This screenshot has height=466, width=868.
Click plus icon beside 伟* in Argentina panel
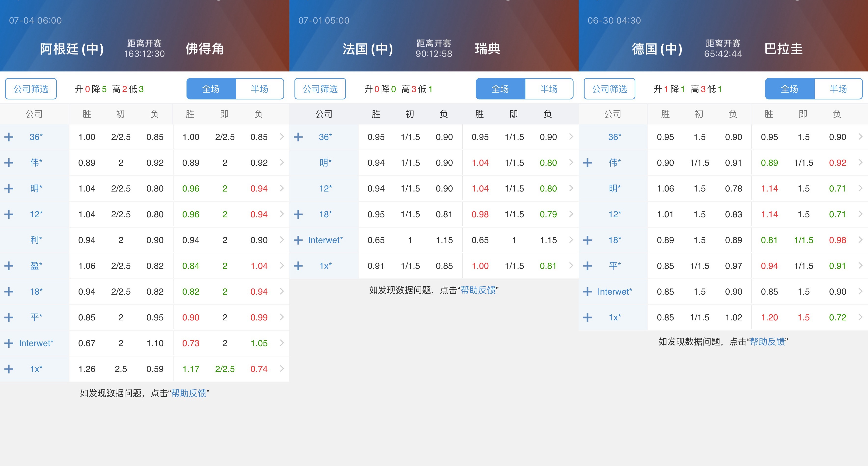pyautogui.click(x=9, y=163)
